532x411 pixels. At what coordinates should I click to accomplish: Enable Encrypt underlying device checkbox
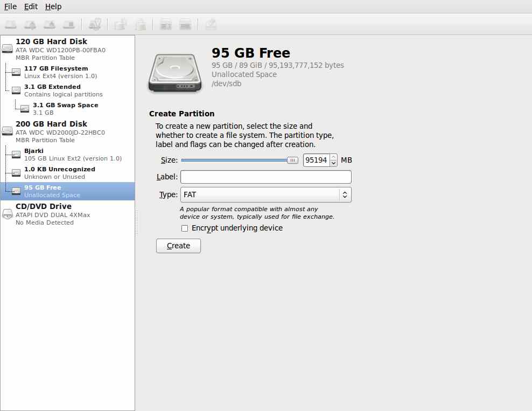pyautogui.click(x=185, y=228)
